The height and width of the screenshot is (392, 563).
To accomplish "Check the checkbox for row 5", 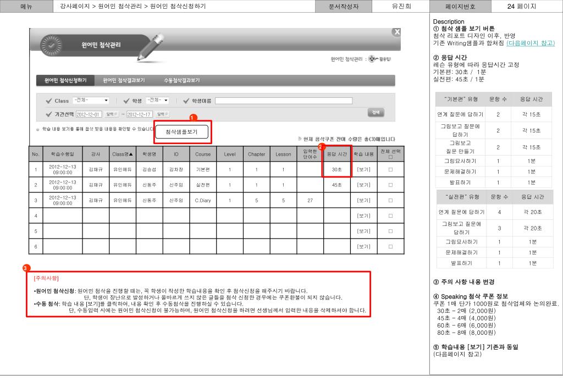I will point(391,231).
